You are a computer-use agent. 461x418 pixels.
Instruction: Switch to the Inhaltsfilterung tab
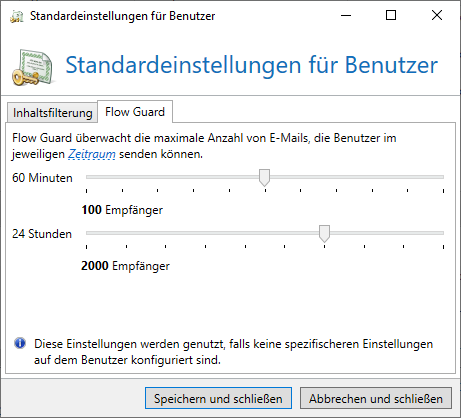(52, 113)
